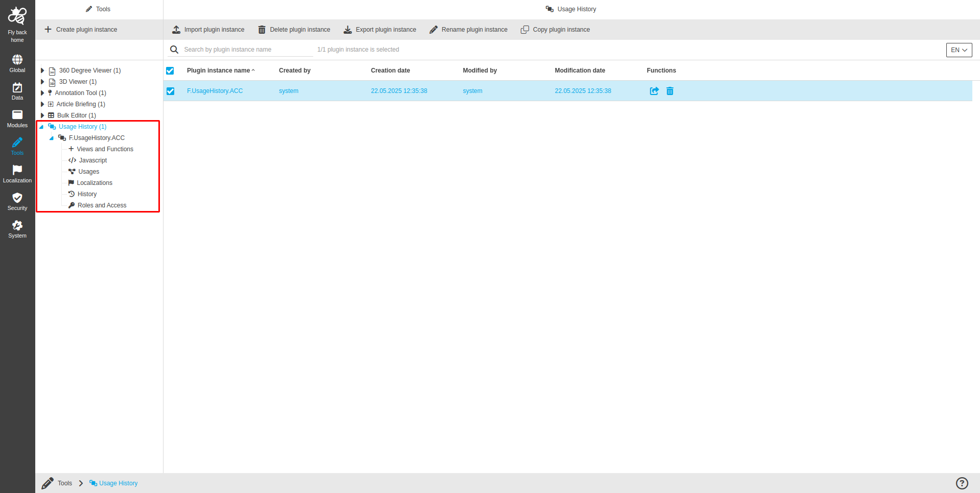Select Usages in the tree
Viewport: 980px width, 493px height.
[89, 172]
